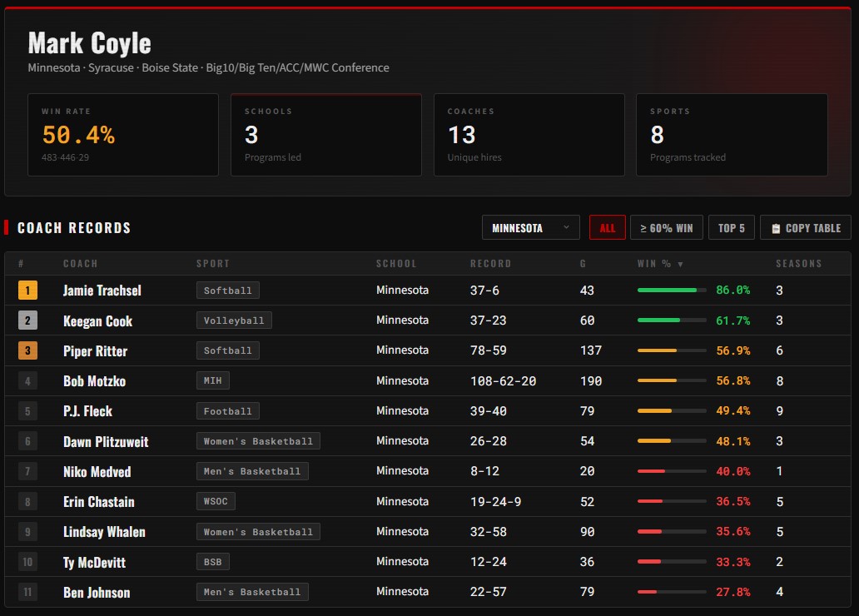Click the clipboard icon on Copy Table
This screenshot has width=859, height=616.
point(776,229)
